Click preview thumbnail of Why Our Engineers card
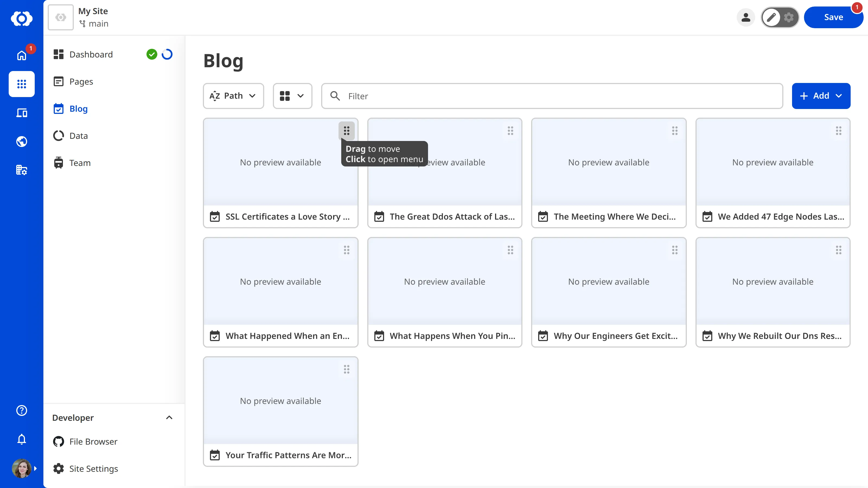This screenshot has width=868, height=488. (x=608, y=282)
